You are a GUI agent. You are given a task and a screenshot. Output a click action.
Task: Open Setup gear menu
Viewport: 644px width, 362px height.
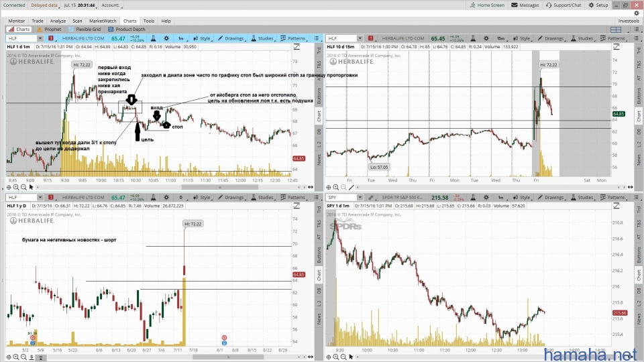[598, 5]
